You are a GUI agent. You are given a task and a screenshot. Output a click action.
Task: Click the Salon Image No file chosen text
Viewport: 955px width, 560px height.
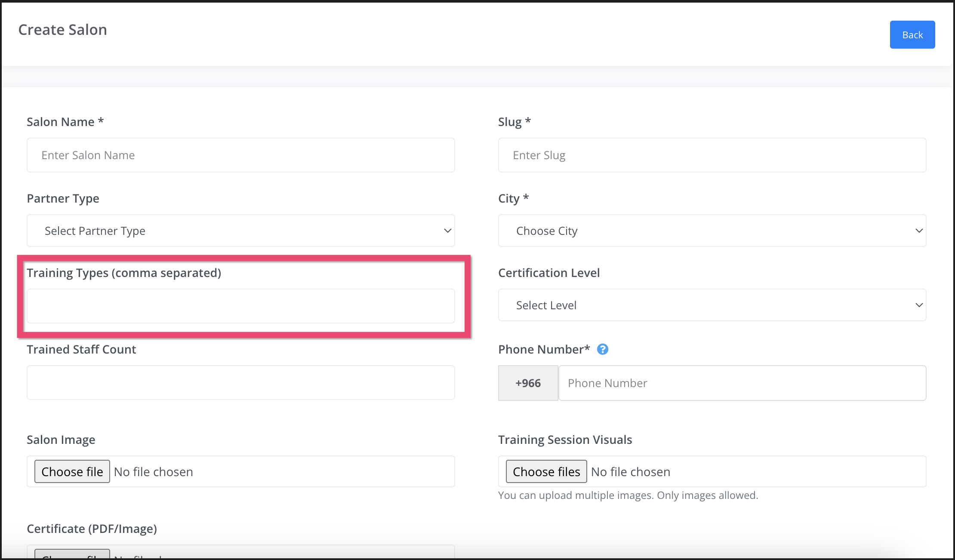click(x=154, y=472)
